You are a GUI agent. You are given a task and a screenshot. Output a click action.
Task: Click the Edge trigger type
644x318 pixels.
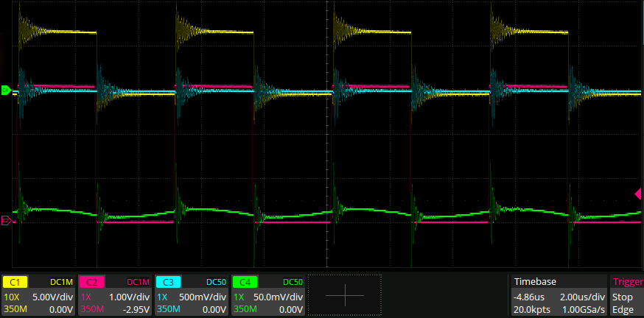click(623, 310)
